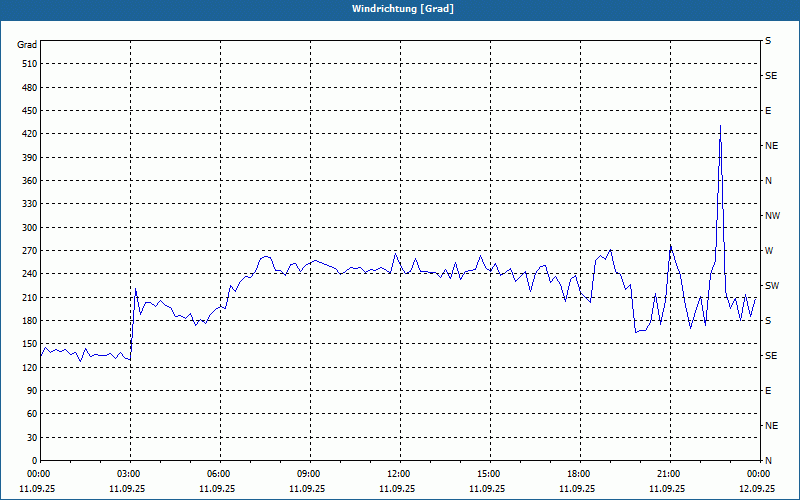Select the 90 value on the degree axis

32,391
